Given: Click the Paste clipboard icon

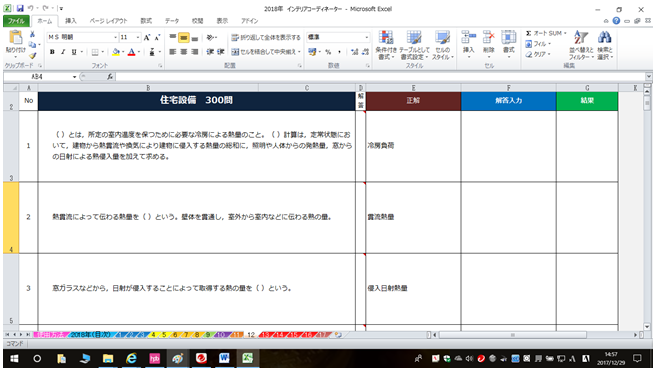Looking at the screenshot, I should tap(16, 38).
